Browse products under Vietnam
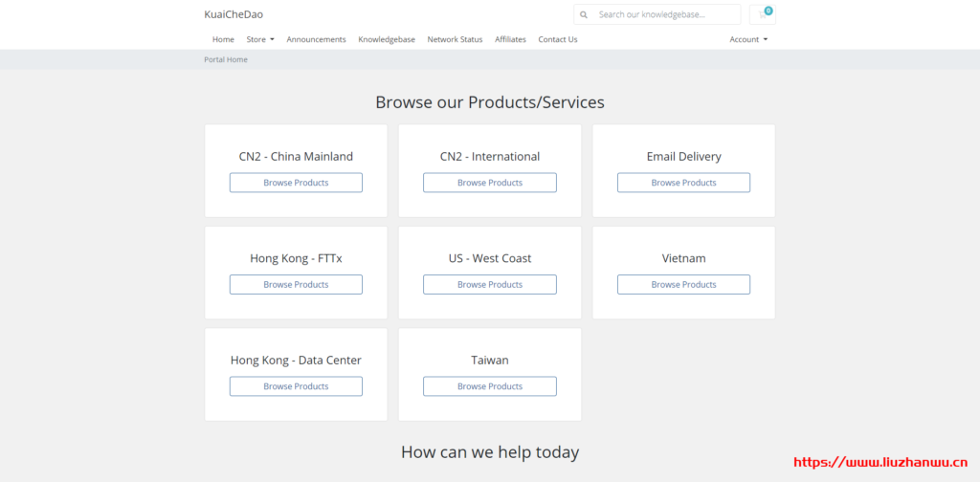 click(x=683, y=284)
